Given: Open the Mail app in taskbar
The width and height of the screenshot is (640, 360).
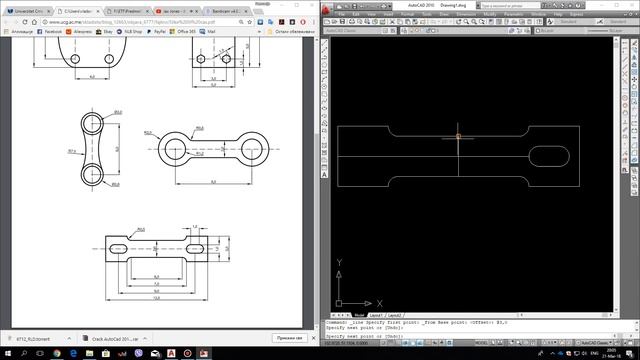Looking at the screenshot, I should pyautogui.click(x=155, y=353).
